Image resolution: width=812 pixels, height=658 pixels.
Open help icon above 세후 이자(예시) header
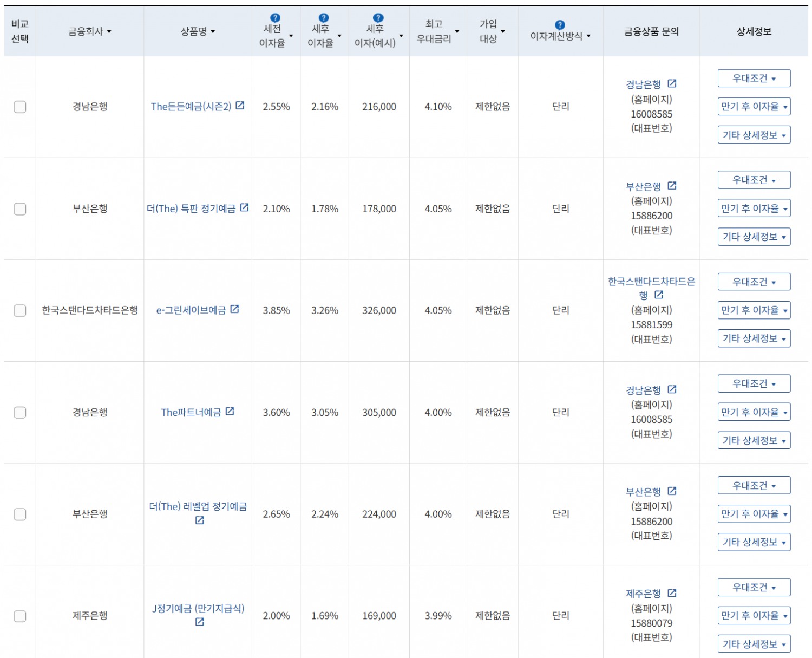(x=378, y=18)
